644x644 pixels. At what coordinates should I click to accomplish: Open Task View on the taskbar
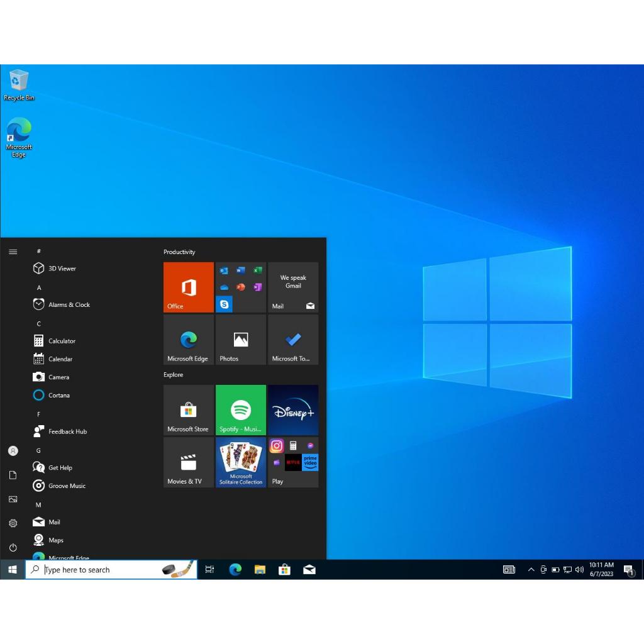click(209, 570)
